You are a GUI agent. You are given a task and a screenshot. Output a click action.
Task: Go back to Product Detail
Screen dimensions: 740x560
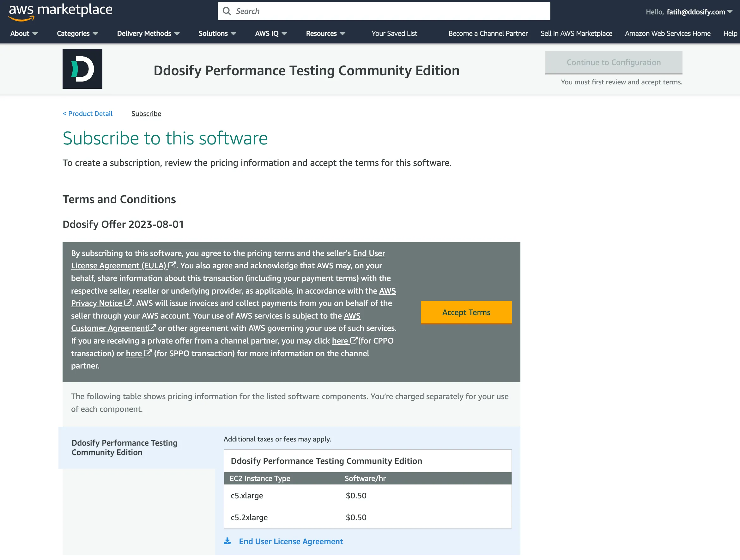88,114
